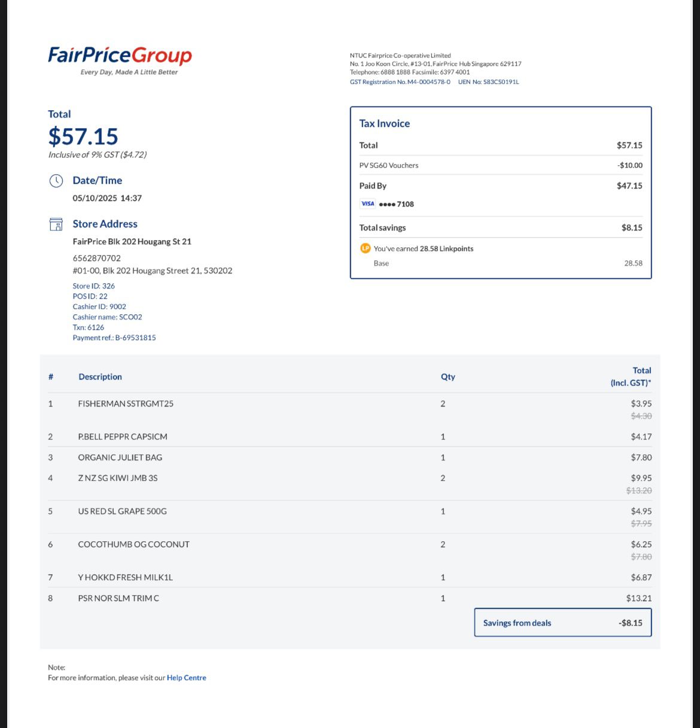
Task: Click the Tax Invoice heading
Action: pos(385,123)
